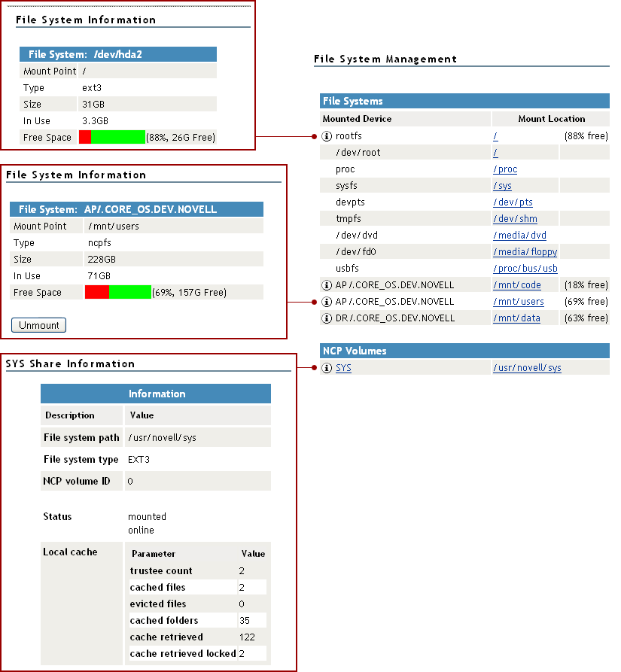The width and height of the screenshot is (621, 672).
Task: Click the cache retrieved value 122
Action: tap(247, 637)
